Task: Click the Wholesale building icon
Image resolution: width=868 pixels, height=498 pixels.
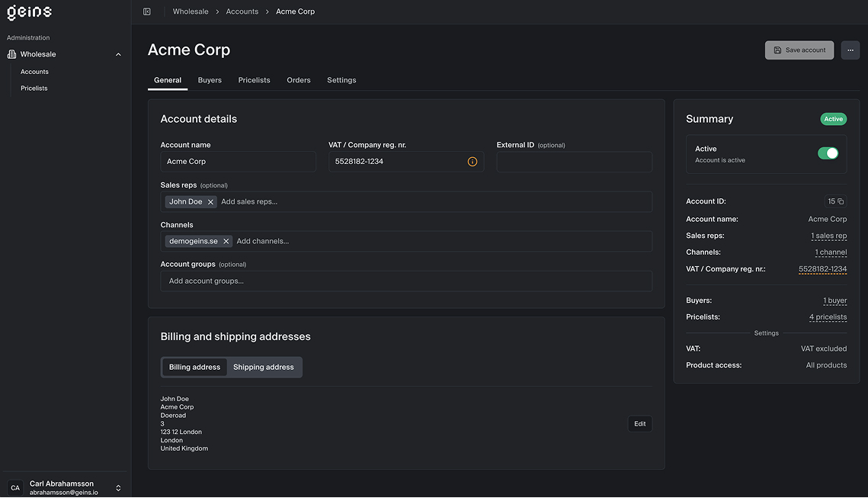Action: [11, 54]
